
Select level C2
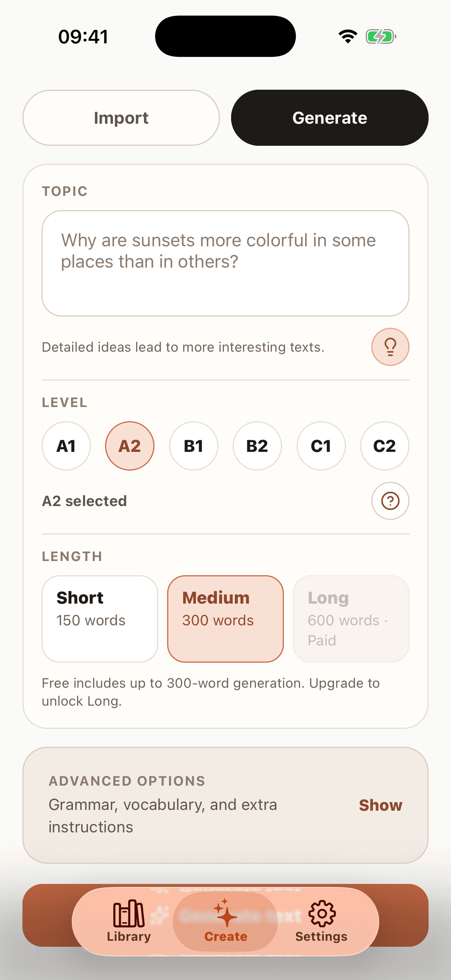[385, 446]
